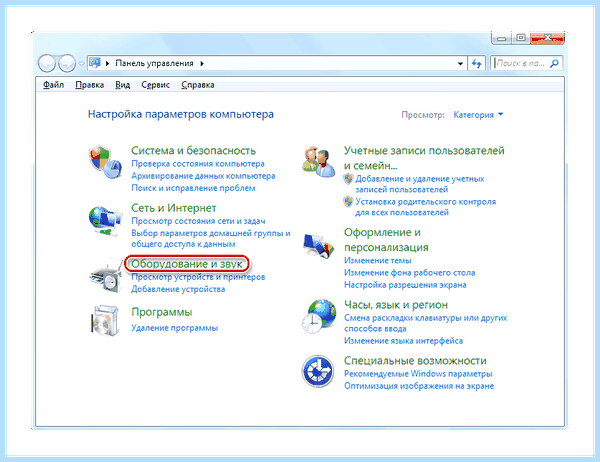Click Панель управления text in address bar
Viewport: 600px width, 462px height.
pyautogui.click(x=154, y=63)
